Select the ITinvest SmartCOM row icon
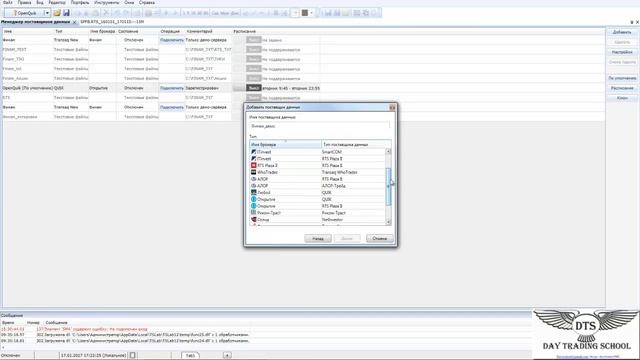The image size is (640, 360). click(253, 152)
